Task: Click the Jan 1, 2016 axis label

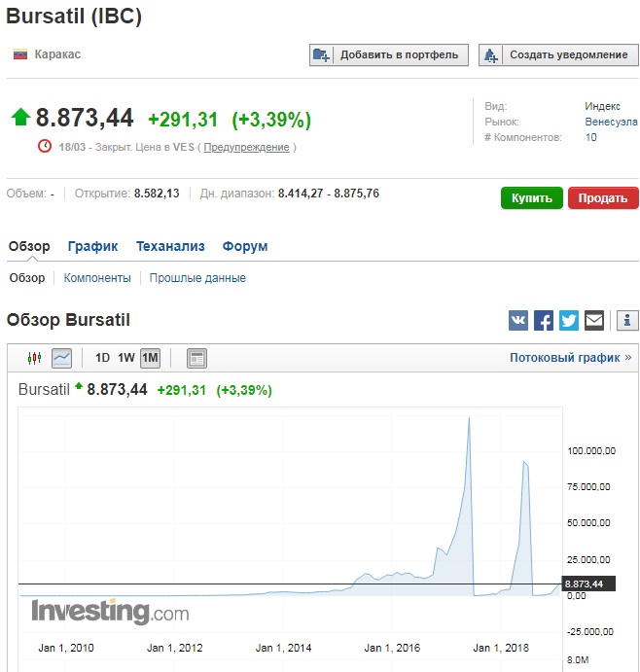Action: [392, 648]
